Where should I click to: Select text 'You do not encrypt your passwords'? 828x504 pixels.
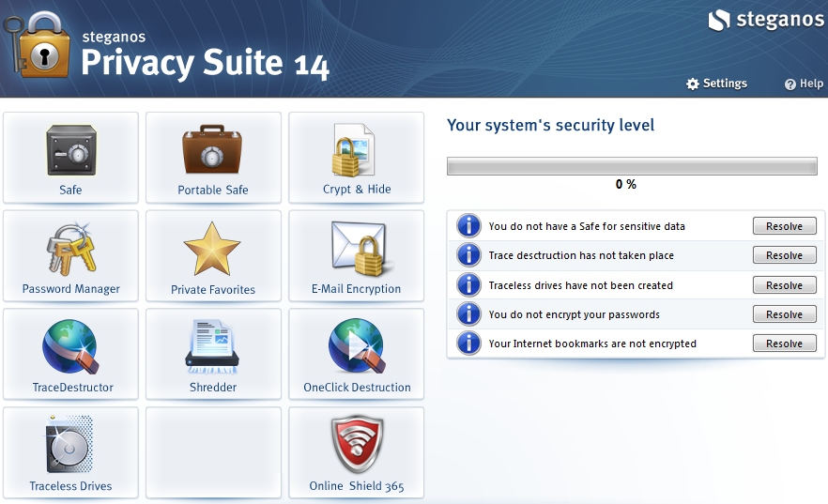[574, 314]
